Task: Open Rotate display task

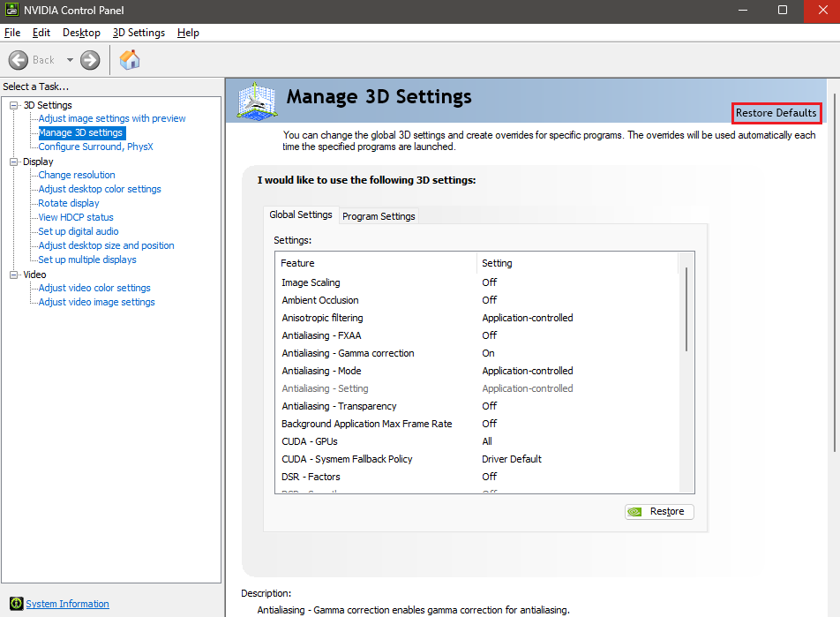Action: coord(69,203)
